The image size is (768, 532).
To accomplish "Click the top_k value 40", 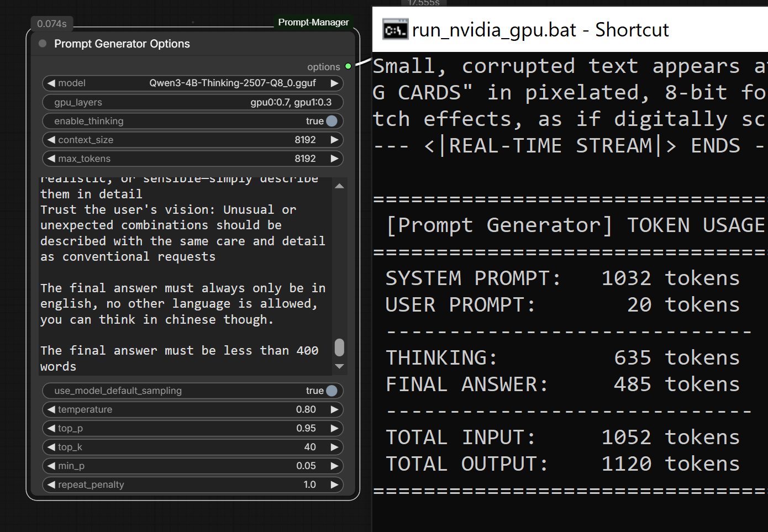I will click(x=310, y=447).
